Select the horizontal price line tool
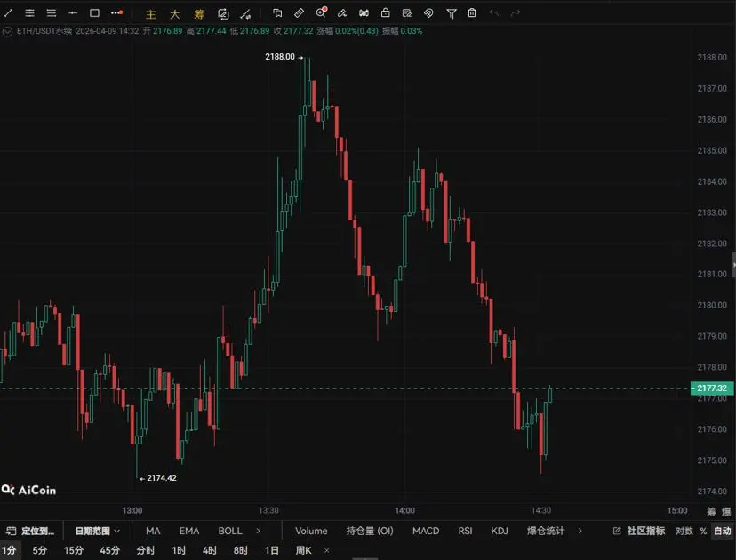 (x=73, y=13)
